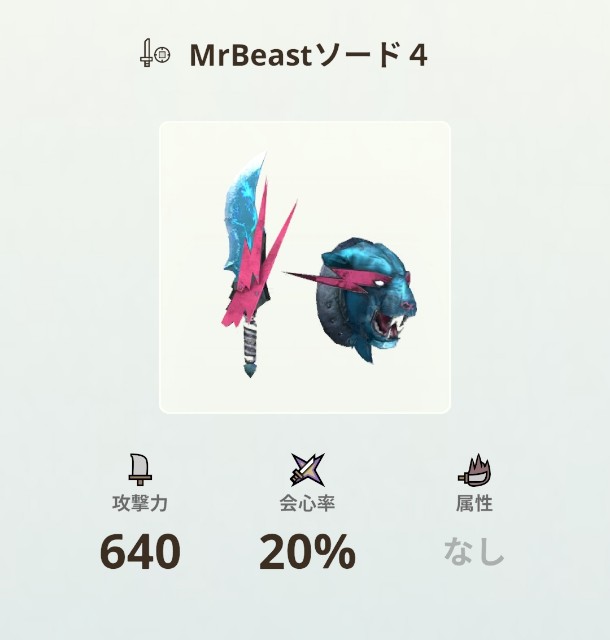This screenshot has height=640, width=610.
Task: Click the attack power blade icon
Action: pyautogui.click(x=140, y=469)
